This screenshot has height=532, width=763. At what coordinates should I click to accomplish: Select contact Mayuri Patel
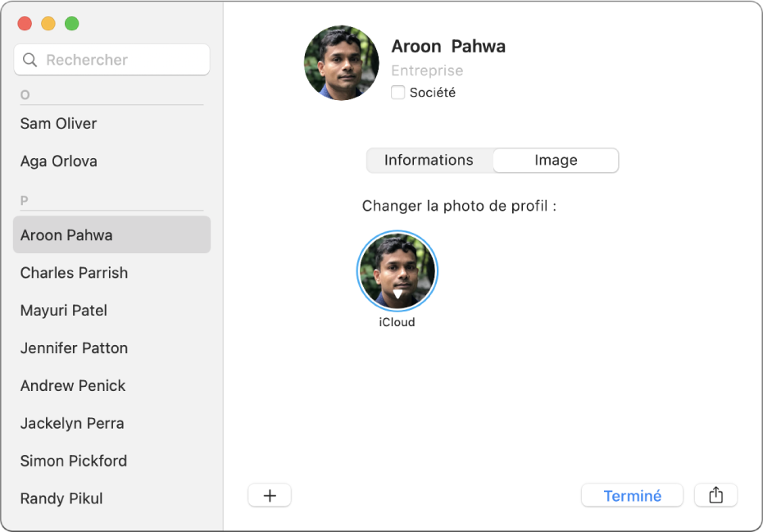tap(63, 311)
